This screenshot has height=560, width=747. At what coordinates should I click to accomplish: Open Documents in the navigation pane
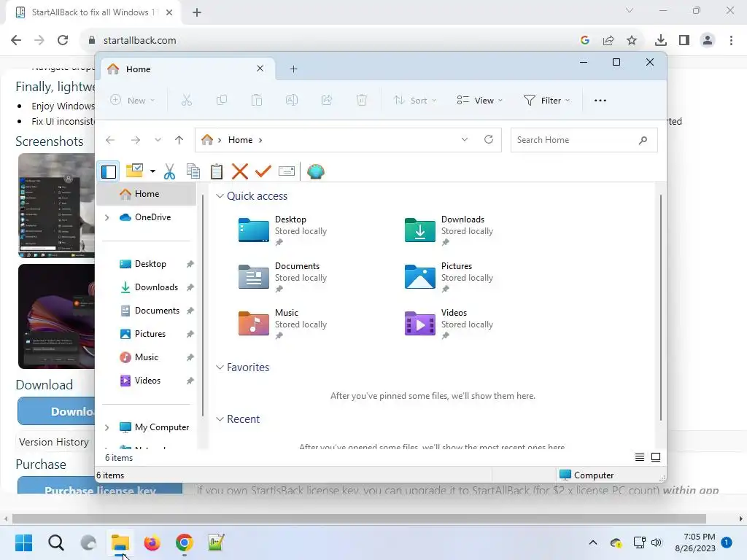click(157, 311)
